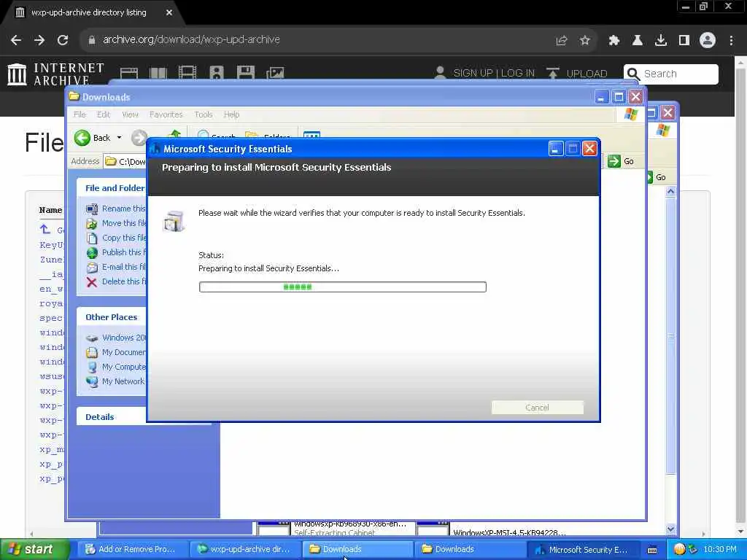Open Internet Archive software floppy icon
747x560 pixels.
point(245,73)
